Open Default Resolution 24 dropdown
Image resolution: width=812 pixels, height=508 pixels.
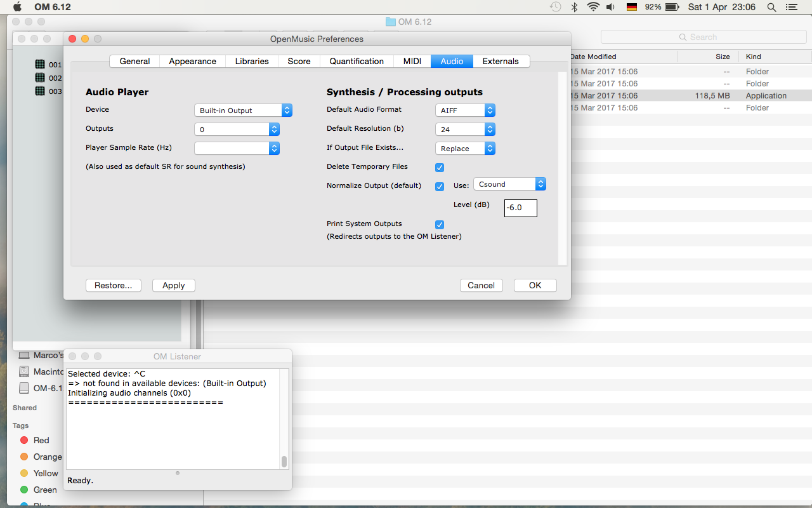pyautogui.click(x=465, y=130)
